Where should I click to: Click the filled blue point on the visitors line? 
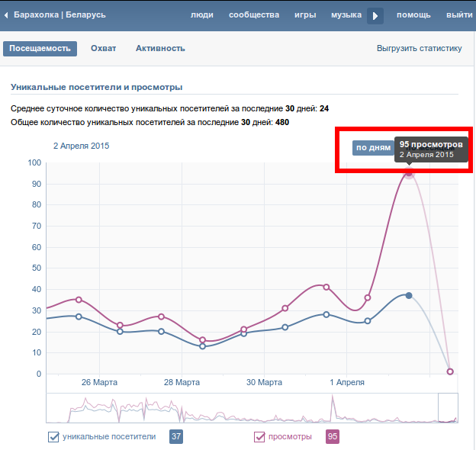[x=409, y=295]
